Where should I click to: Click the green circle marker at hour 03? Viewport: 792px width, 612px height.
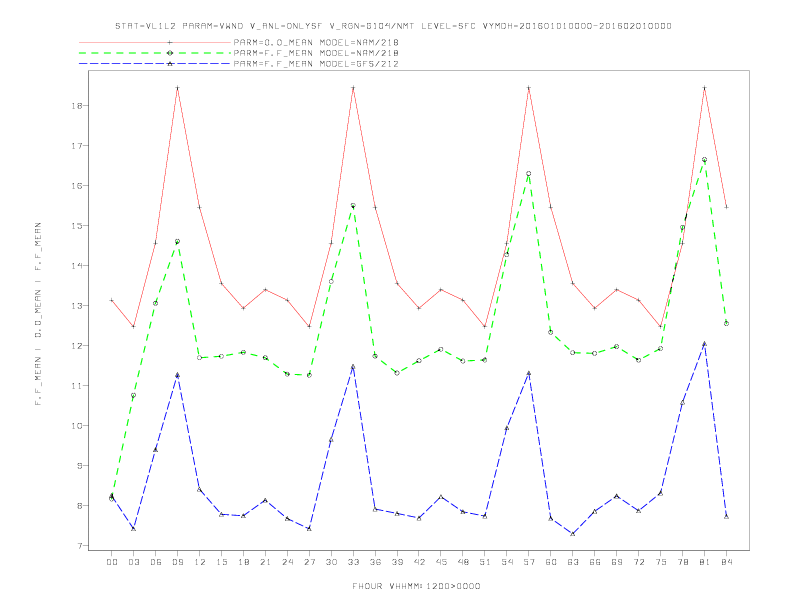coord(133,395)
